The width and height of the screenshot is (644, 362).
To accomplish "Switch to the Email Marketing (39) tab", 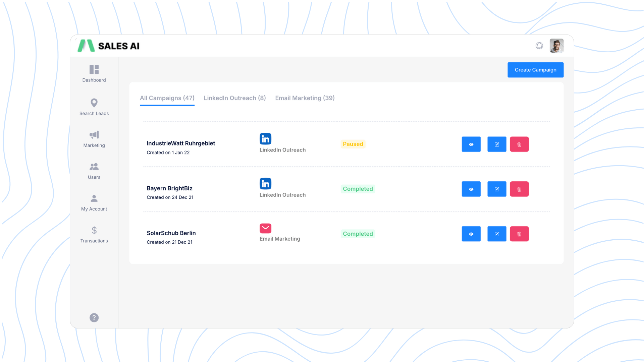I will (305, 98).
